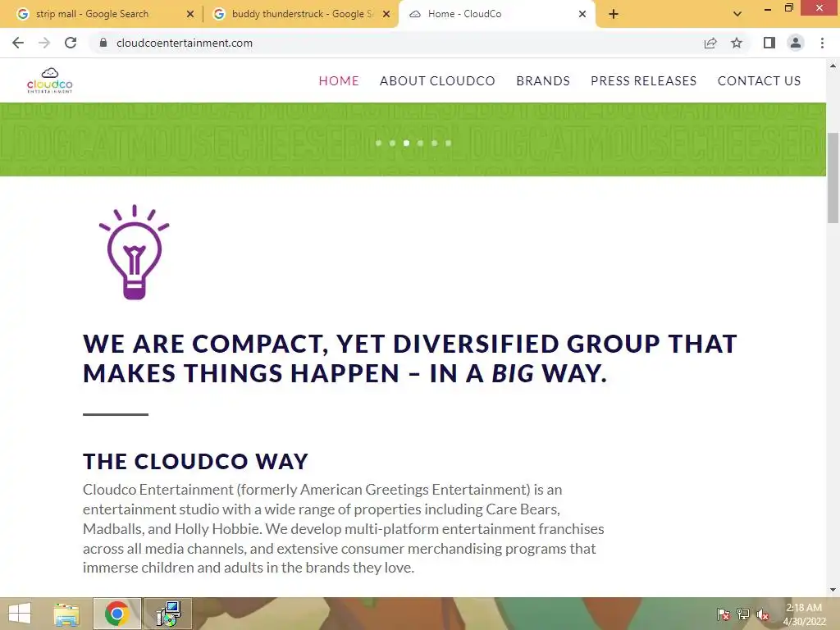This screenshot has height=630, width=840.
Task: Click Chrome taskbar icon
Action: click(116, 614)
